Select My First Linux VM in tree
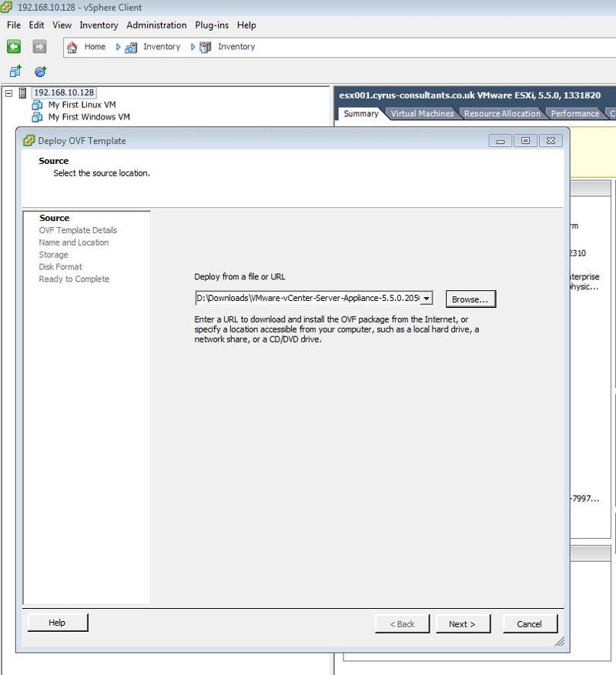616x675 pixels. (82, 105)
